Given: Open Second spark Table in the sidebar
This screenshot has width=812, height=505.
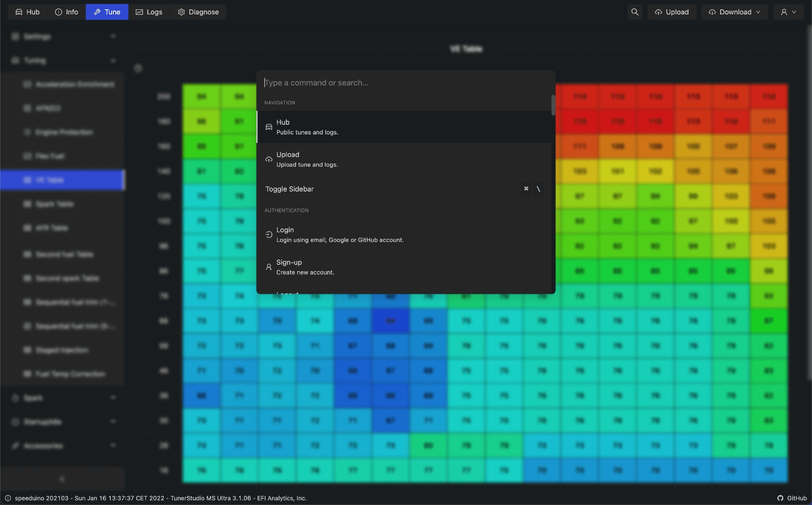Looking at the screenshot, I should (x=63, y=278).
